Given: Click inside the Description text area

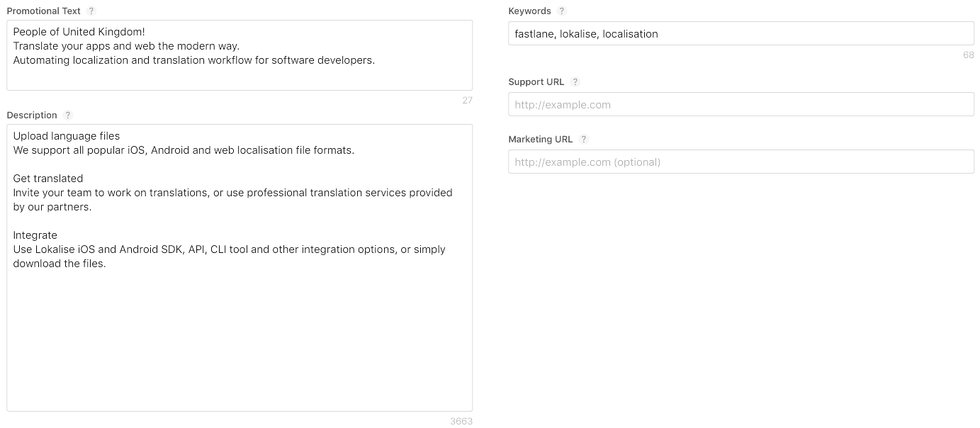Looking at the screenshot, I should (240, 333).
